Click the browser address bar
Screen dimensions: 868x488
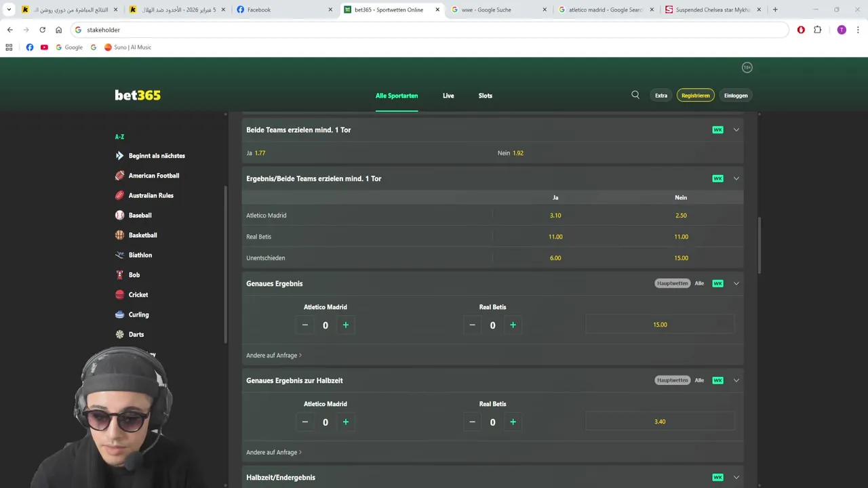tap(429, 30)
